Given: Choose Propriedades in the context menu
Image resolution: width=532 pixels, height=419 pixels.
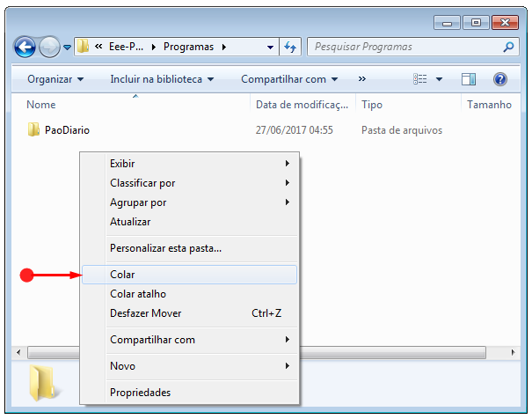Looking at the screenshot, I should click(189, 393).
